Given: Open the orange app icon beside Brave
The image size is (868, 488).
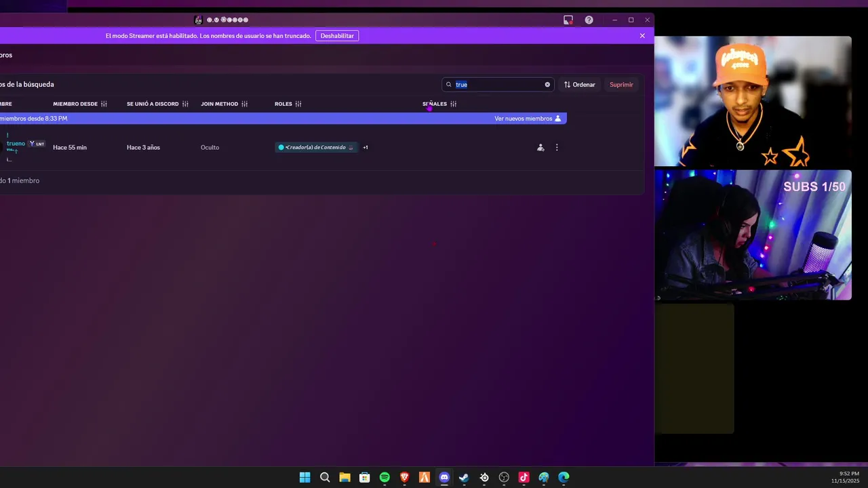Looking at the screenshot, I should coord(425,477).
